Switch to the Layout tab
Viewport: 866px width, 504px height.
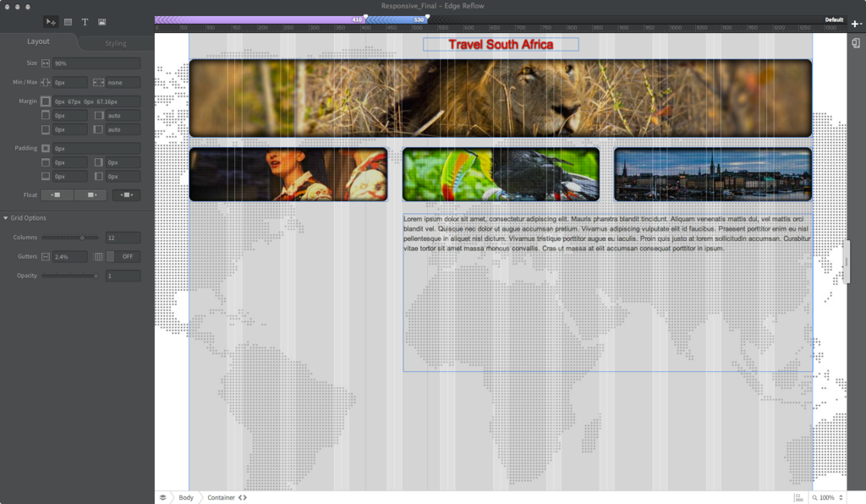click(x=38, y=41)
